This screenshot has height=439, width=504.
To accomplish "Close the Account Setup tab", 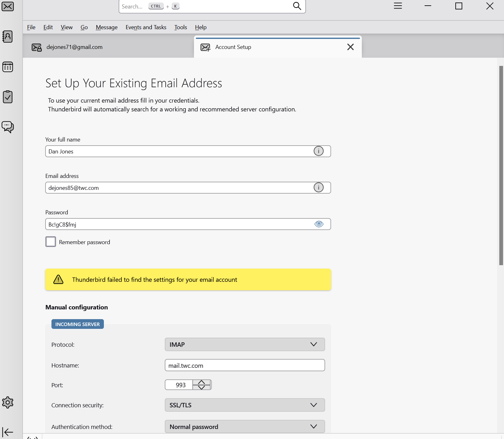I will coord(351,47).
